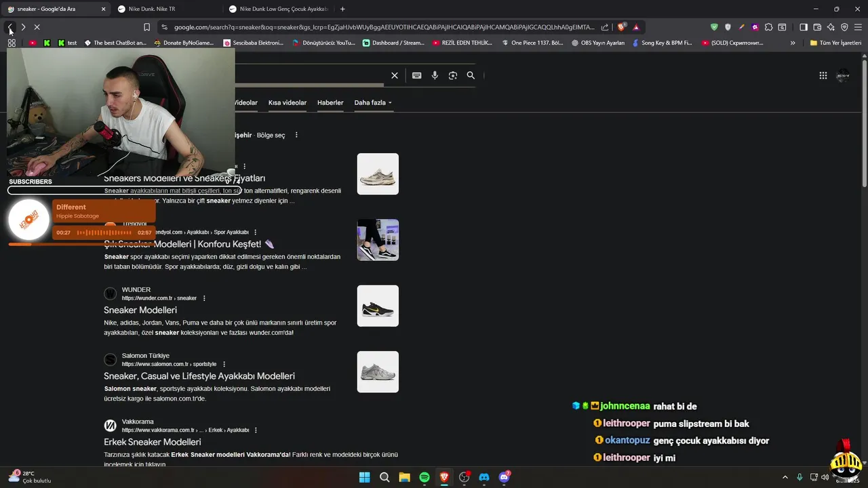Open options menu for WUNDER result
This screenshot has width=868, height=488.
point(204,298)
